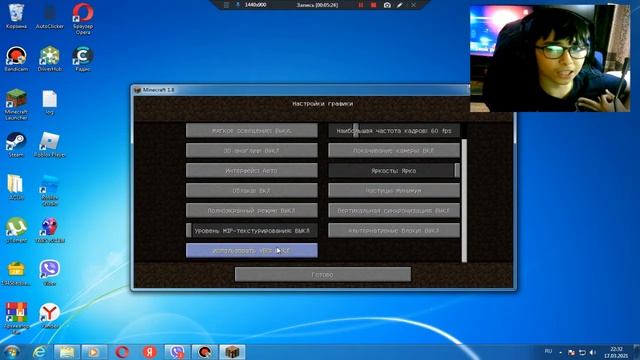Open Windows Media Player from the taskbar
640x360 pixels.
[x=94, y=352]
